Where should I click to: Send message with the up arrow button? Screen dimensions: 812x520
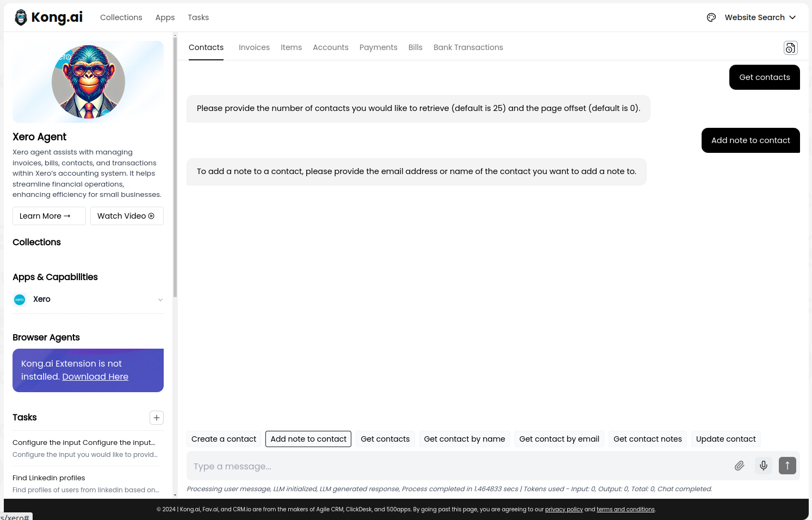[x=787, y=466]
